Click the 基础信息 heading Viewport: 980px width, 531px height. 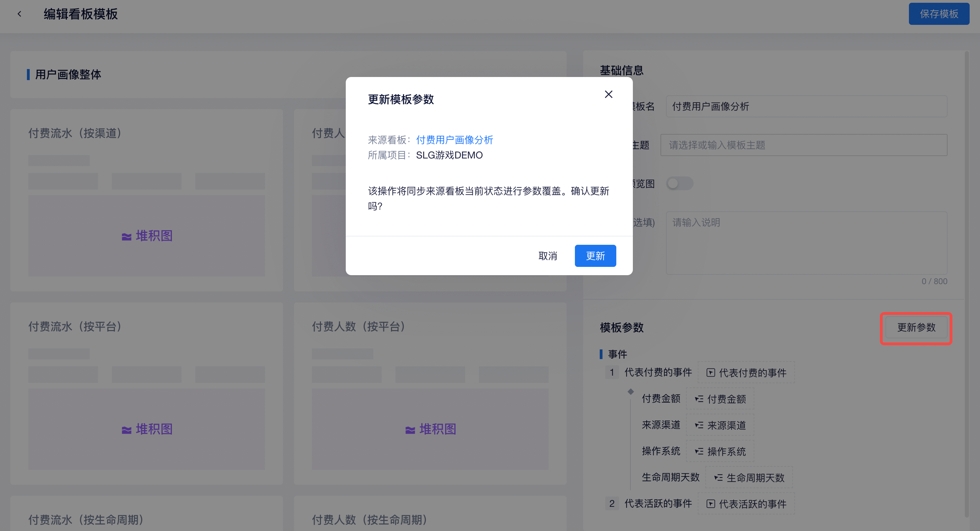pyautogui.click(x=621, y=70)
